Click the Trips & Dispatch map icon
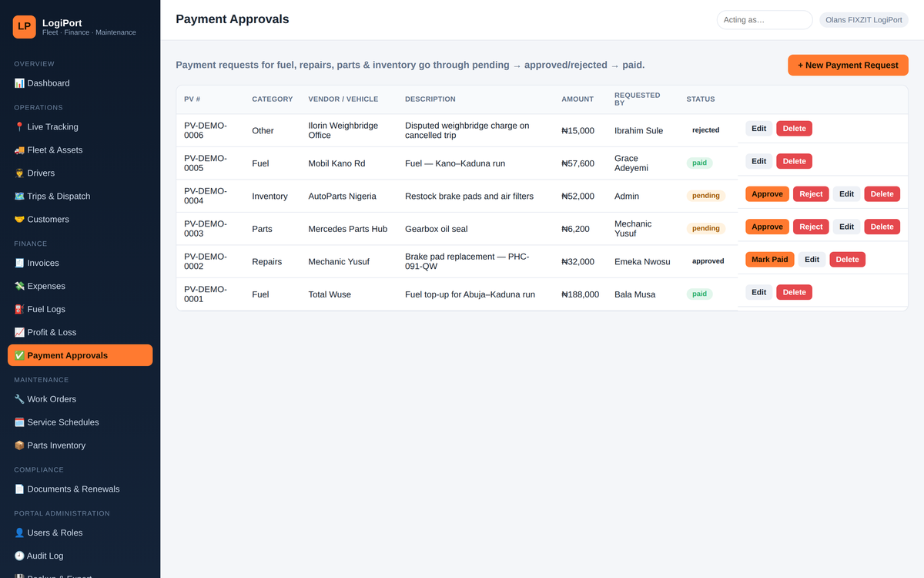The image size is (924, 578). [19, 197]
